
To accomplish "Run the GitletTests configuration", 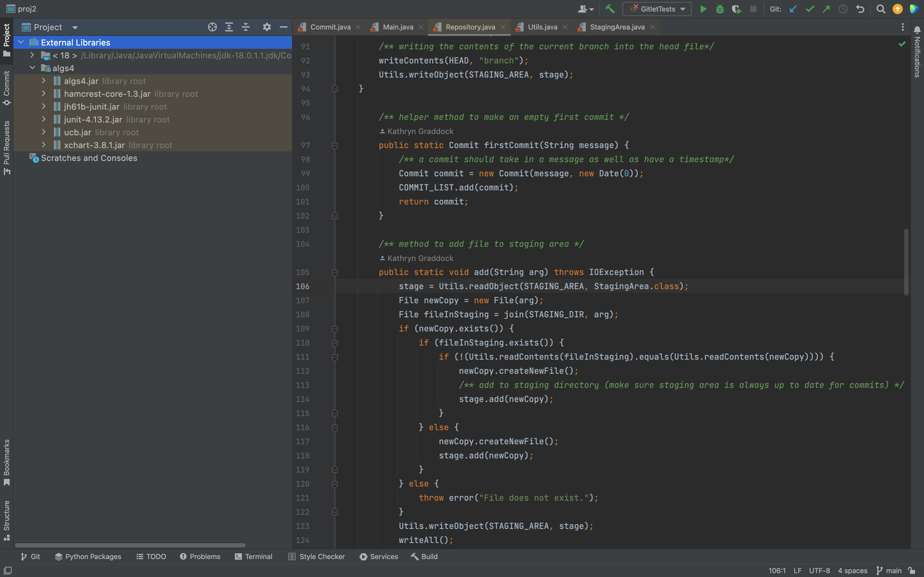I will (x=703, y=9).
